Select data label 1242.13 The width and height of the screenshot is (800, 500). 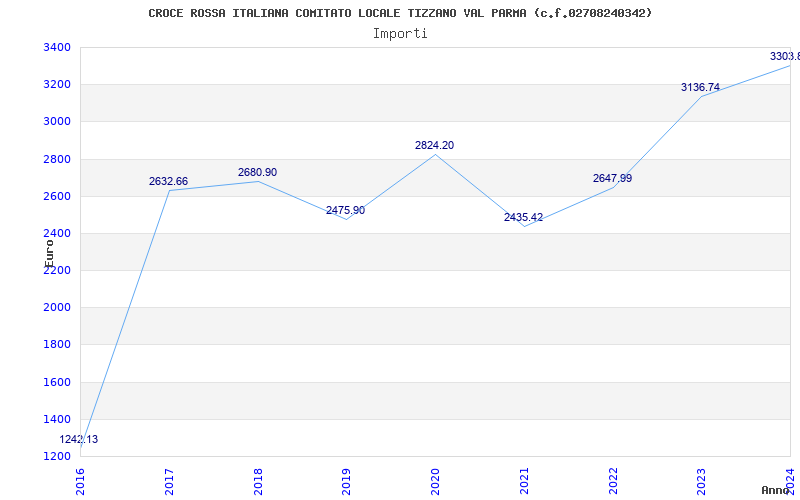tap(79, 439)
